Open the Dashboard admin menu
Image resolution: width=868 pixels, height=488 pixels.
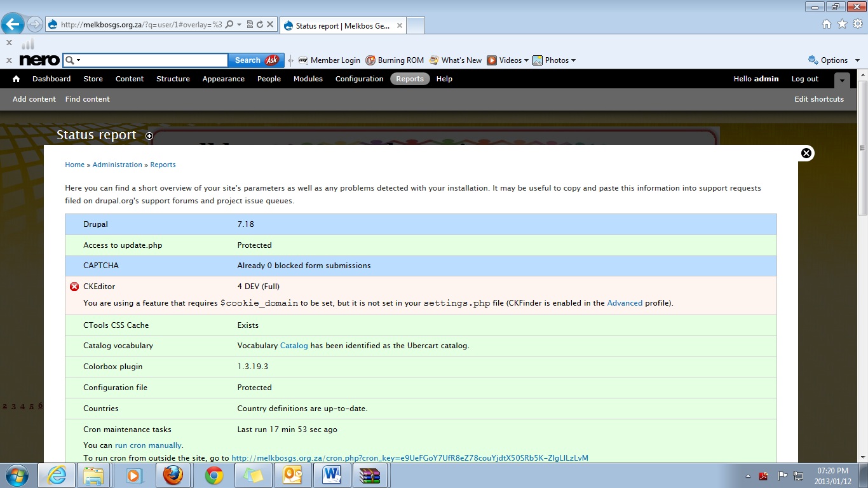(51, 79)
